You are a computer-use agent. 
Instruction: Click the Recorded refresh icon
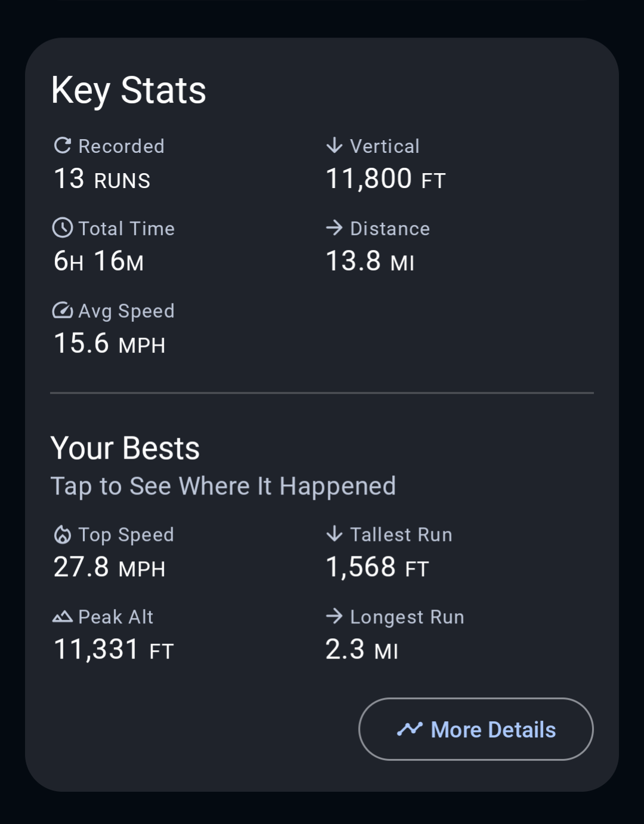pyautogui.click(x=63, y=146)
